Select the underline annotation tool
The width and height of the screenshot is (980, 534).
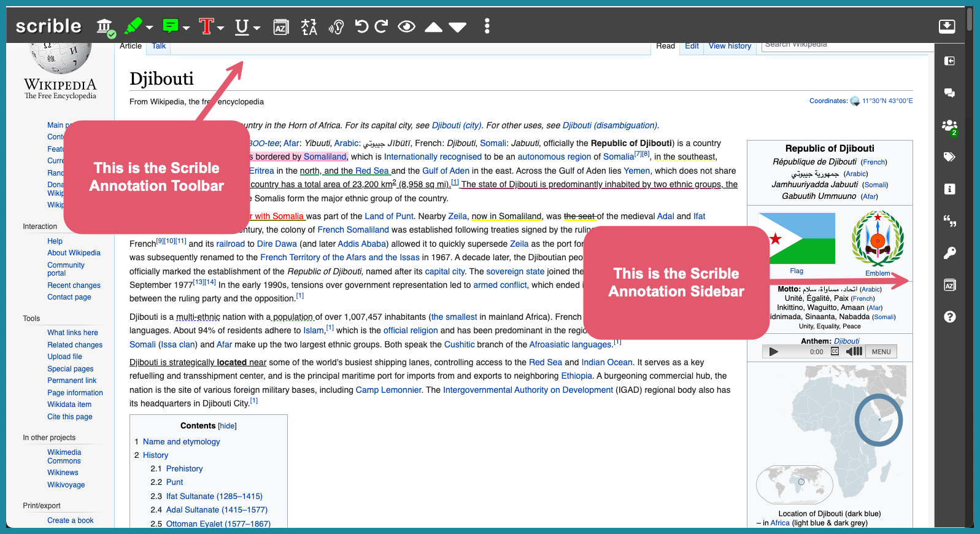[242, 26]
